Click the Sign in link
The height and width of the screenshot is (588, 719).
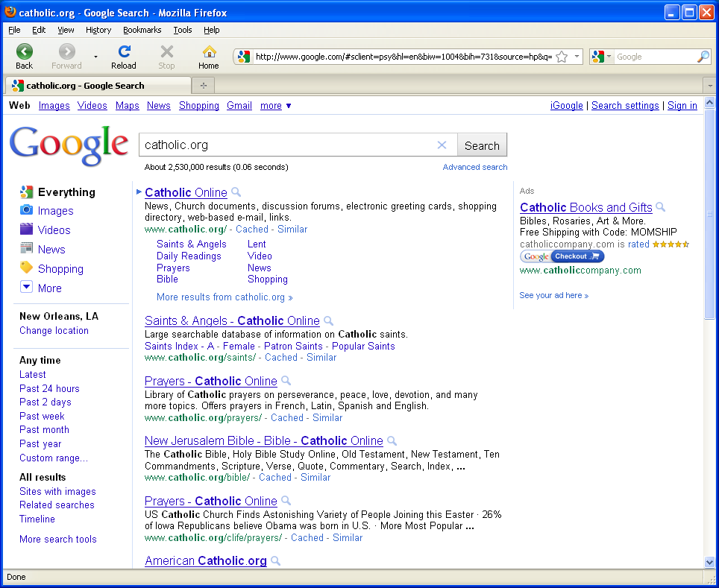pos(682,105)
